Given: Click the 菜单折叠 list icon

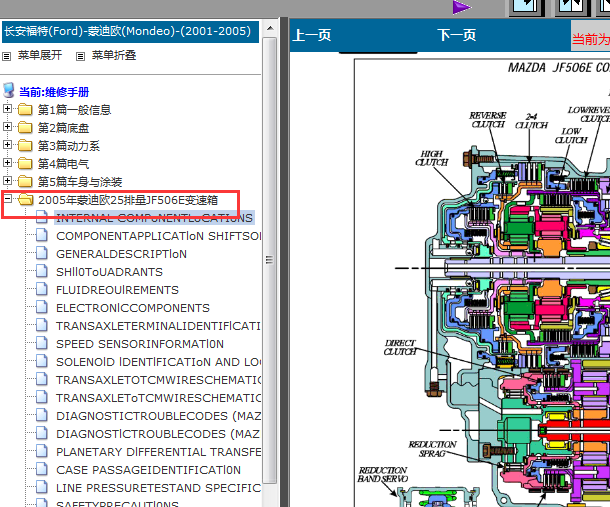Looking at the screenshot, I should (x=80, y=56).
